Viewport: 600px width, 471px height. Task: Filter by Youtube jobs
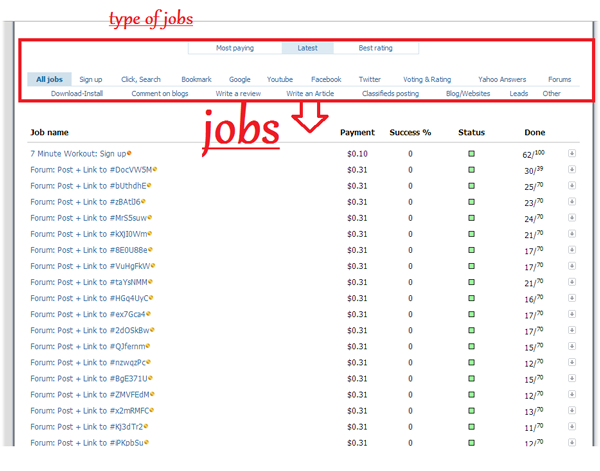280,80
